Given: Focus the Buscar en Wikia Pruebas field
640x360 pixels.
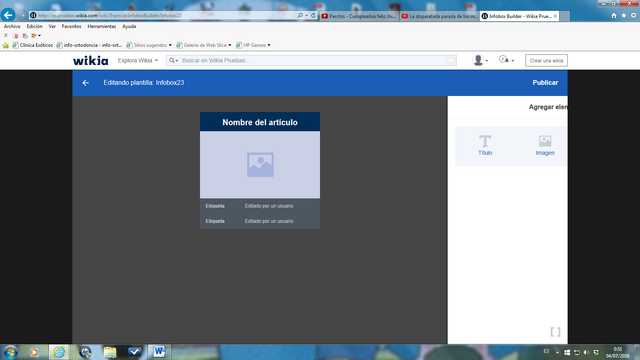Looking at the screenshot, I should [312, 60].
